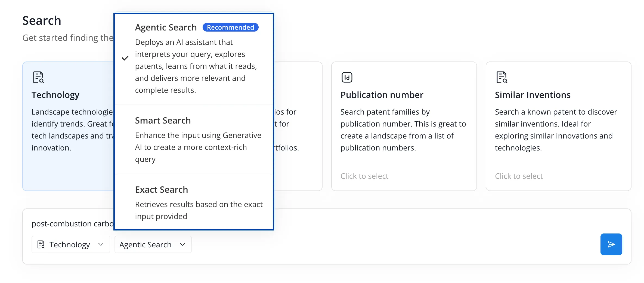
Task: Click 'Deploys an AI assistant that' description
Action: [x=184, y=42]
